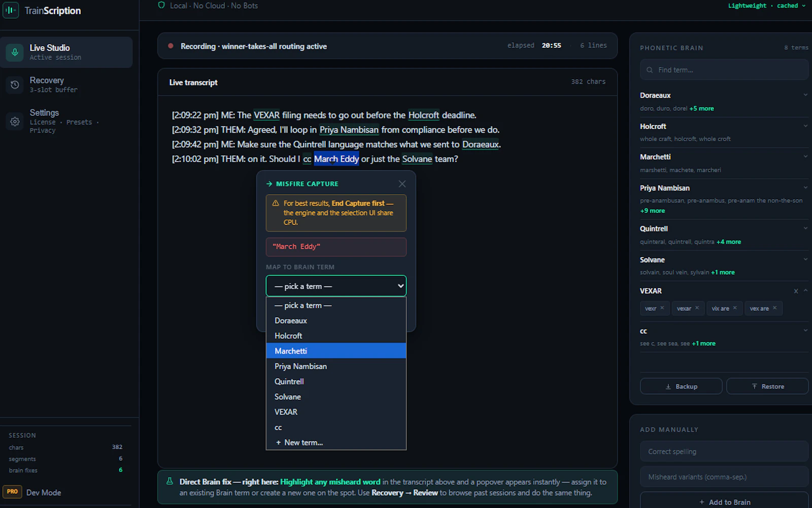Select the '— pick a term —' placeholder option

(336, 305)
